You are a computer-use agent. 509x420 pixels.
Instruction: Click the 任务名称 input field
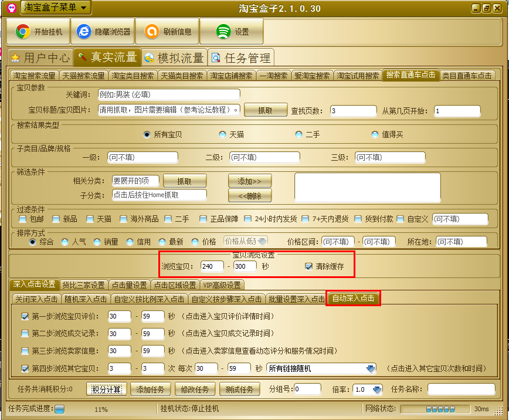pos(462,389)
